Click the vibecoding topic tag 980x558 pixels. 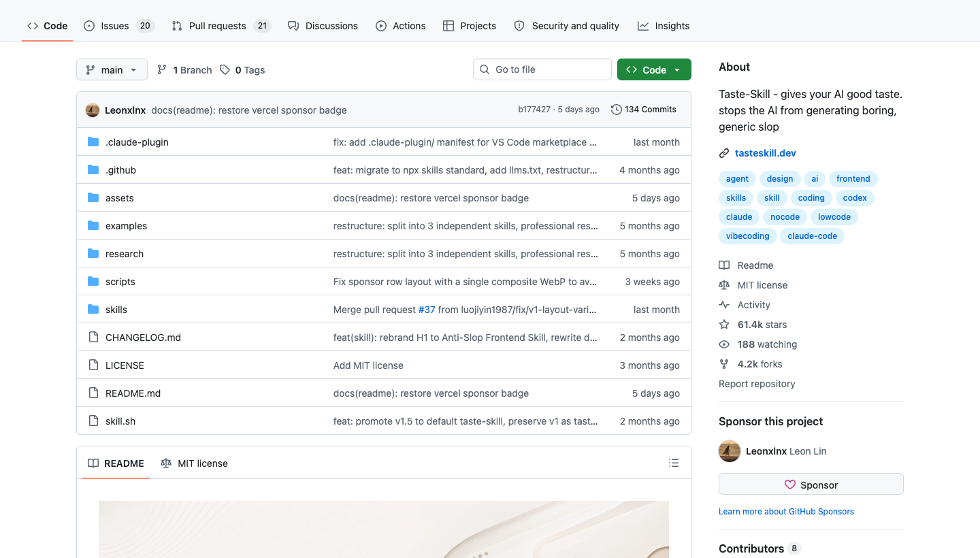coord(748,236)
